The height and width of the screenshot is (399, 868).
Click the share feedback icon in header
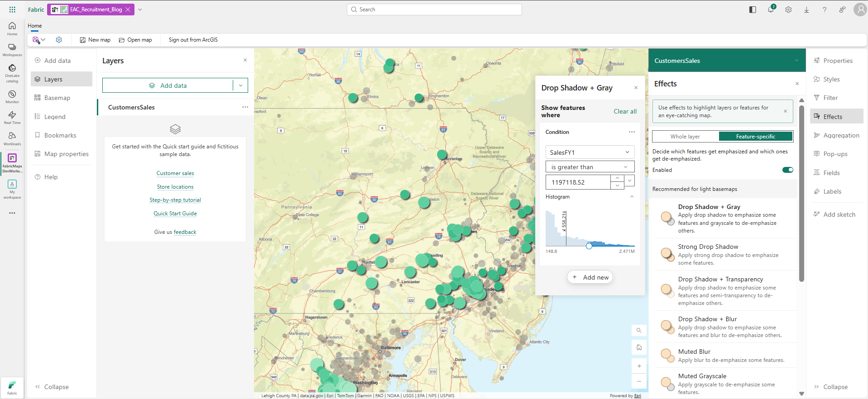(842, 9)
